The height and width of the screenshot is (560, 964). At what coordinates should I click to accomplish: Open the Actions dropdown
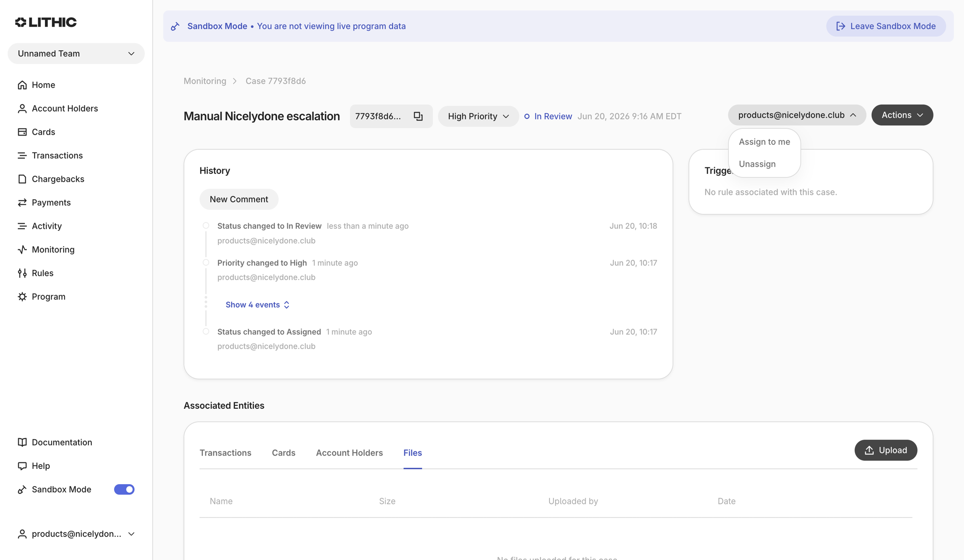tap(902, 115)
